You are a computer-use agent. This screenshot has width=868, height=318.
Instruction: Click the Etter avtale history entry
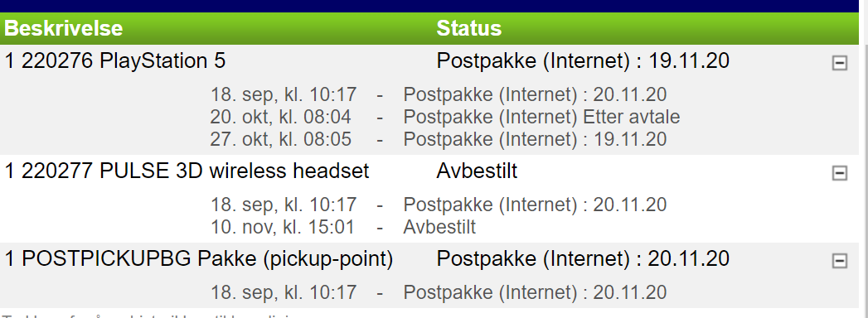[541, 118]
